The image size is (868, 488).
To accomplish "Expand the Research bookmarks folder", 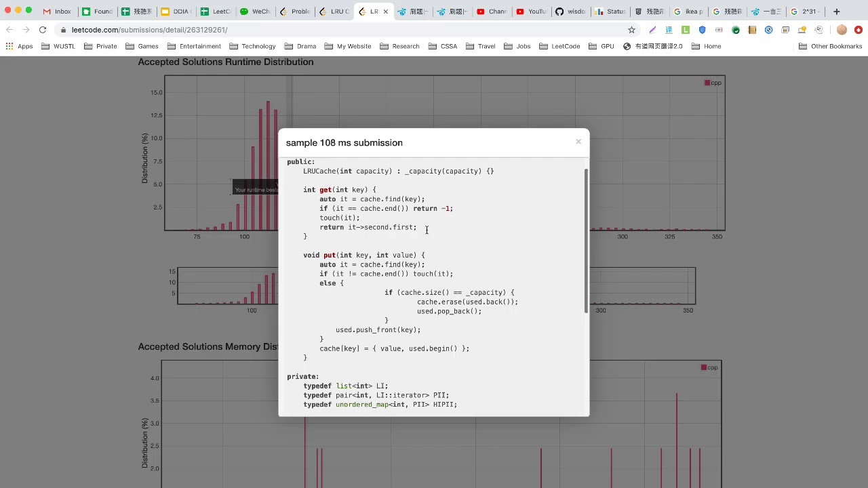I will (399, 46).
